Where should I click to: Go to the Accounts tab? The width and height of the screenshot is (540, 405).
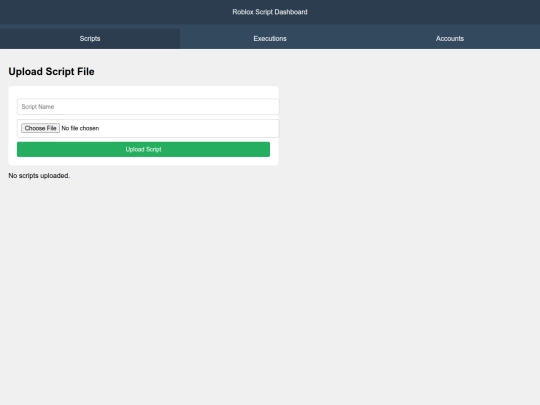point(450,39)
